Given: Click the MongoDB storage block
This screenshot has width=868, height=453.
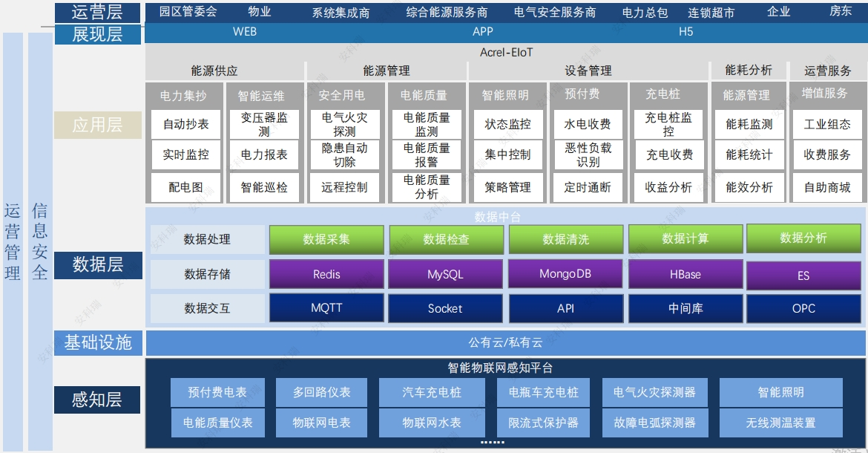Looking at the screenshot, I should point(565,274).
